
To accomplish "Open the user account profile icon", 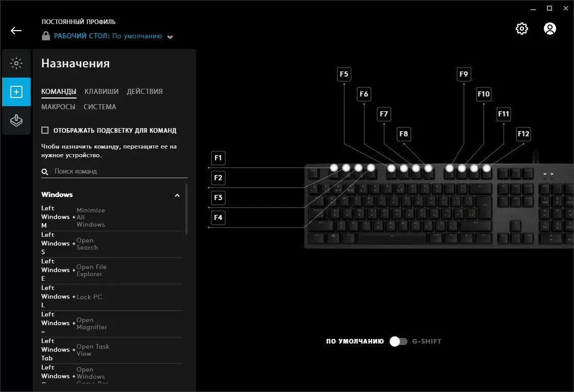I will [549, 29].
